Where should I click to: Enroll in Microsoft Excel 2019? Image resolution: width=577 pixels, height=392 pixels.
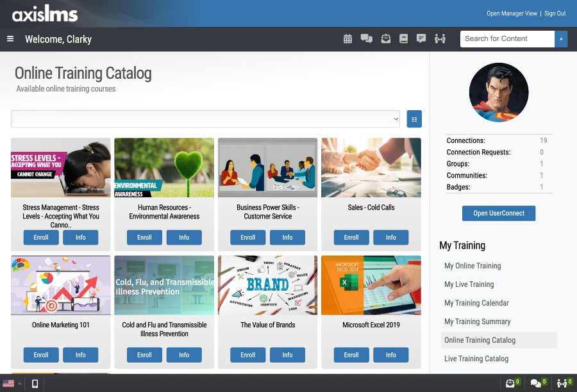pos(351,355)
